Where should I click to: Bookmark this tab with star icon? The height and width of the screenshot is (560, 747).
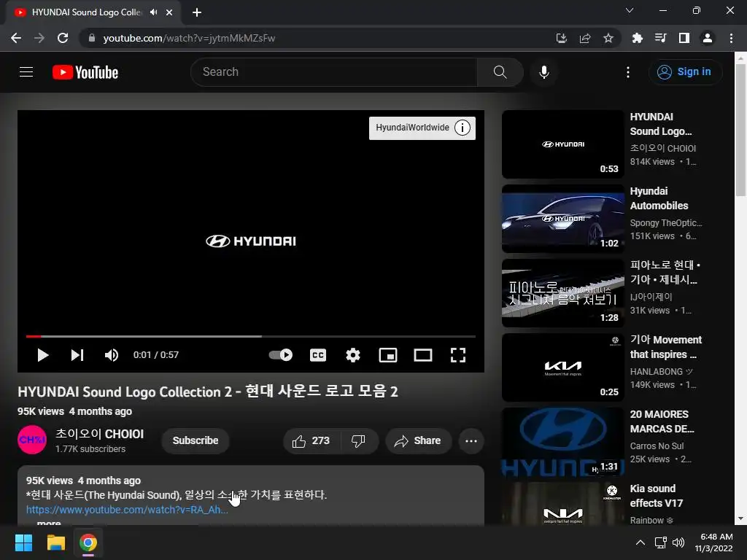608,38
